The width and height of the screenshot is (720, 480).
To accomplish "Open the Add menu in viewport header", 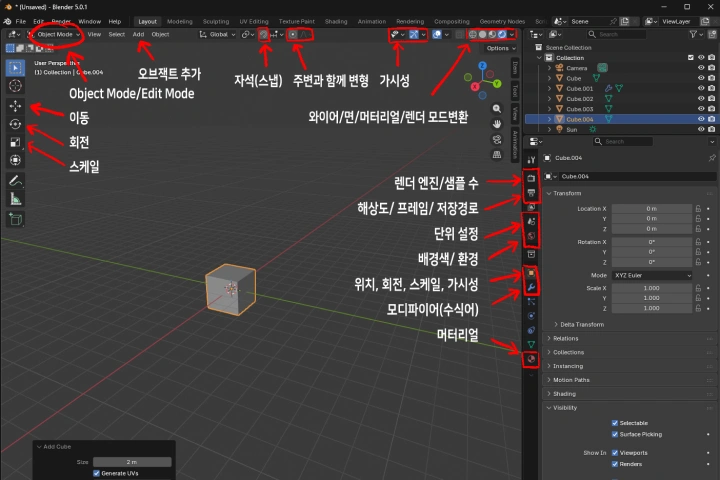I will [138, 34].
